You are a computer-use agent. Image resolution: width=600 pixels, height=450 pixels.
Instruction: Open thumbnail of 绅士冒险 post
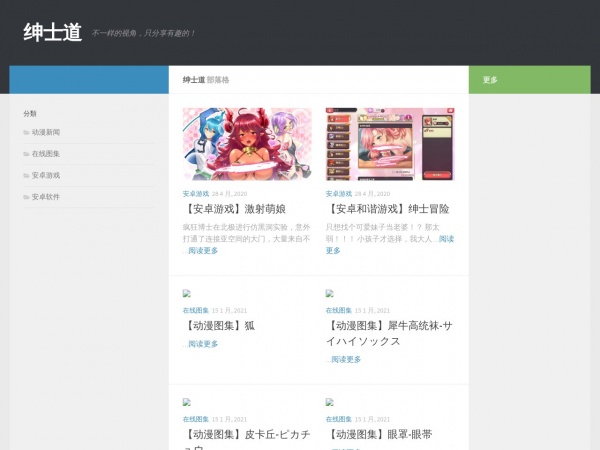(390, 144)
